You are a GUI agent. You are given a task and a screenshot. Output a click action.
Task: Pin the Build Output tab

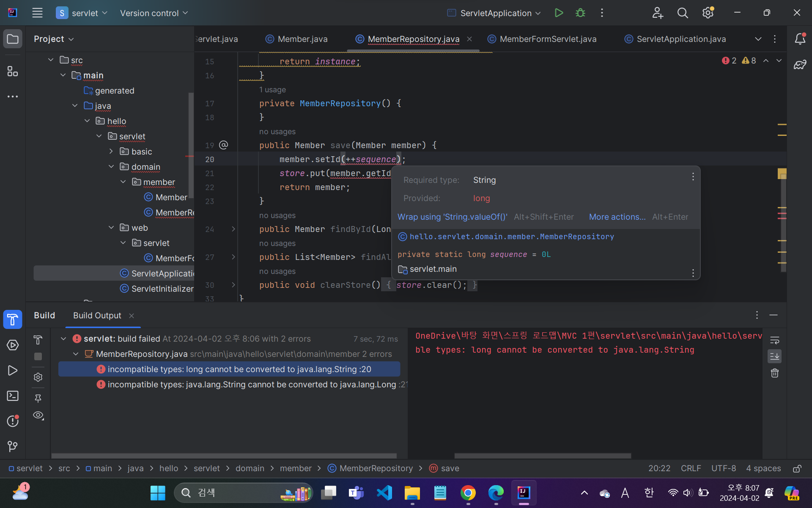38,398
